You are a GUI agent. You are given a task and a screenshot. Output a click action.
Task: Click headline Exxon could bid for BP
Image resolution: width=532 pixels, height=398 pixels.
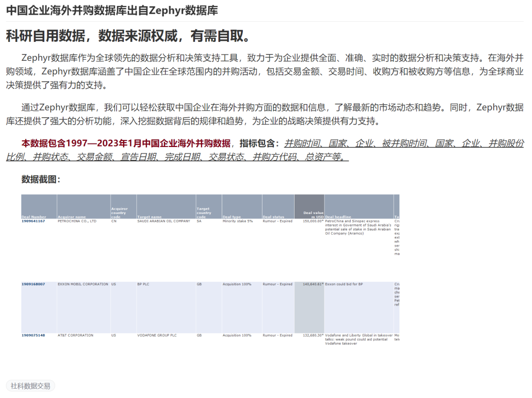(x=344, y=284)
